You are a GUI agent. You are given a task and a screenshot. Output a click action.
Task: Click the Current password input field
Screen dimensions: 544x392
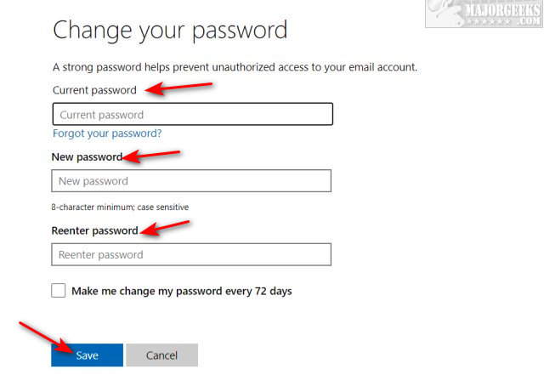click(x=192, y=115)
